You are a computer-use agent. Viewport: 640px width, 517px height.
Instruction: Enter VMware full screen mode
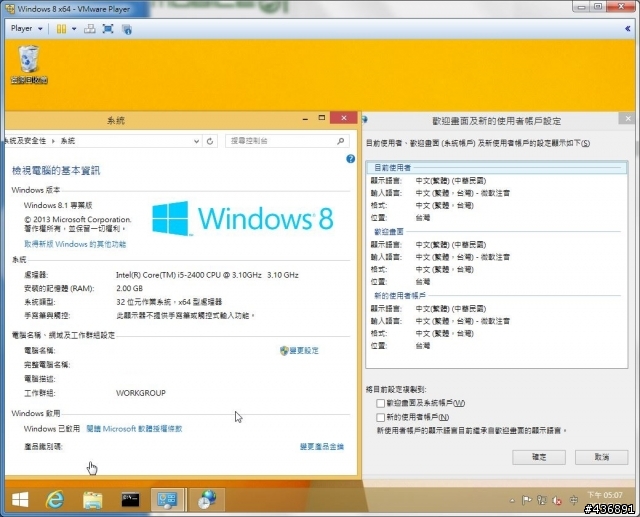click(108, 29)
